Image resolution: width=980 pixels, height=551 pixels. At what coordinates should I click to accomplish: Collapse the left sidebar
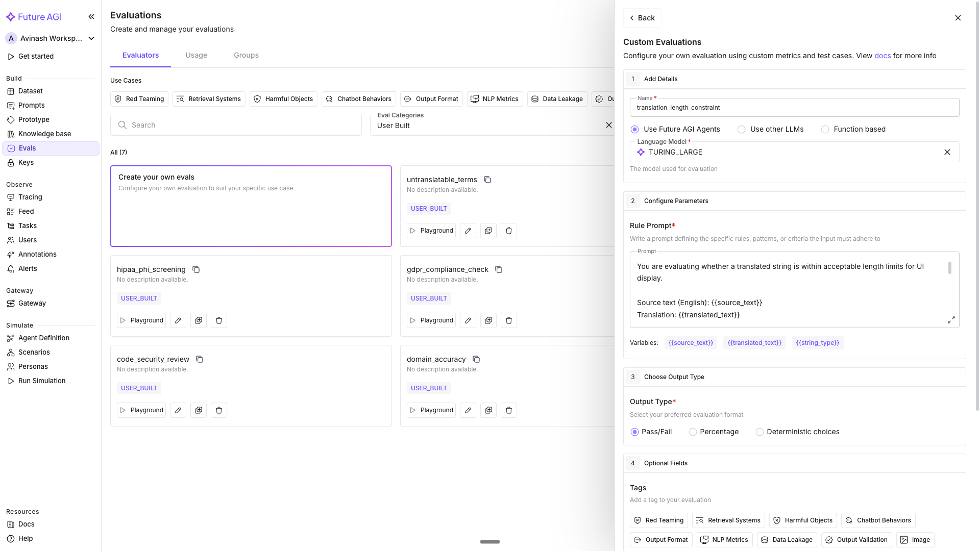tap(91, 17)
